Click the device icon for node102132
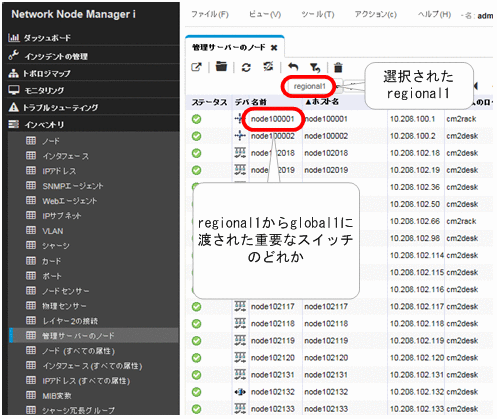This screenshot has height=419, width=497. 240,392
